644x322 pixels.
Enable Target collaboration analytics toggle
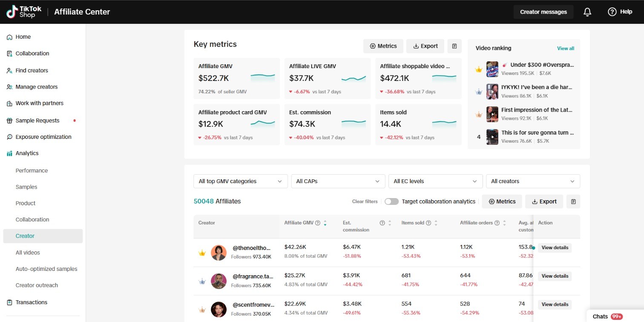391,201
